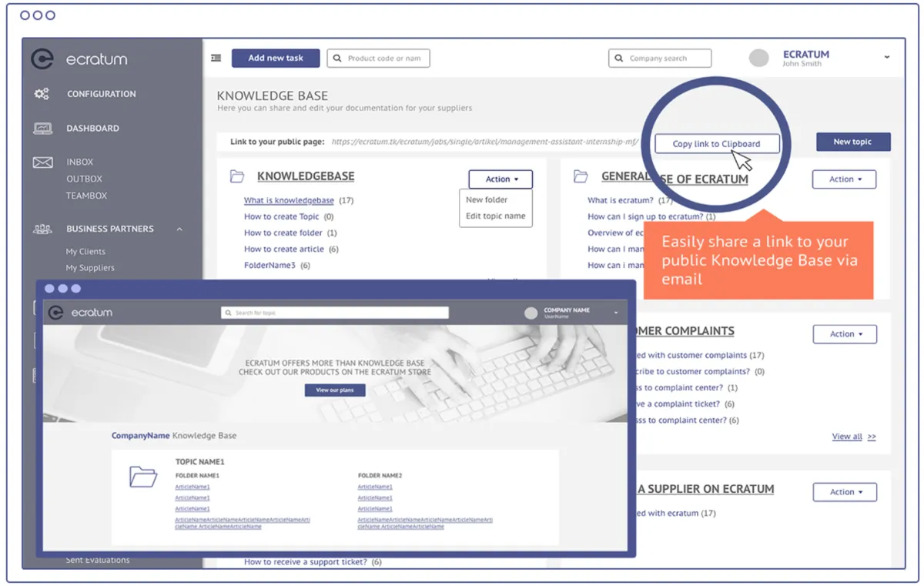Click the Topic Name1 folder icon in popup

[x=143, y=477]
